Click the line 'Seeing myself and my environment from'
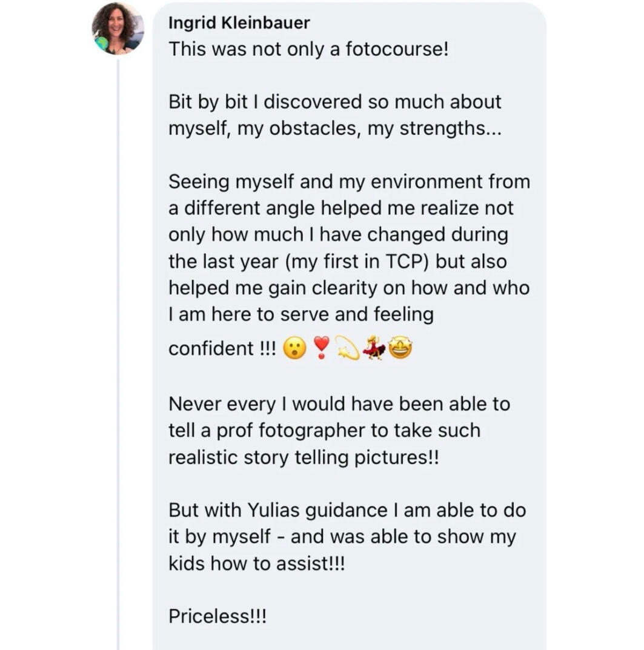644x650 pixels. pyautogui.click(x=349, y=182)
